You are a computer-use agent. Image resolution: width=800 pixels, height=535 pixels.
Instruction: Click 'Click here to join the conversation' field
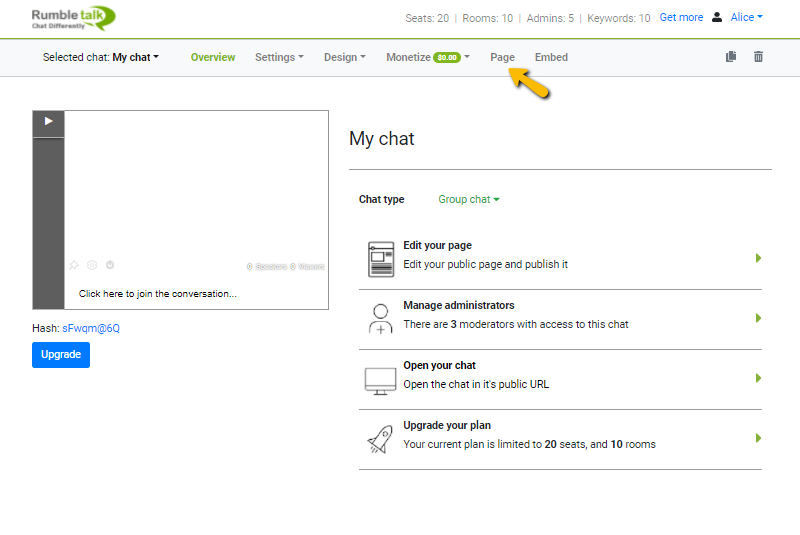coord(158,294)
